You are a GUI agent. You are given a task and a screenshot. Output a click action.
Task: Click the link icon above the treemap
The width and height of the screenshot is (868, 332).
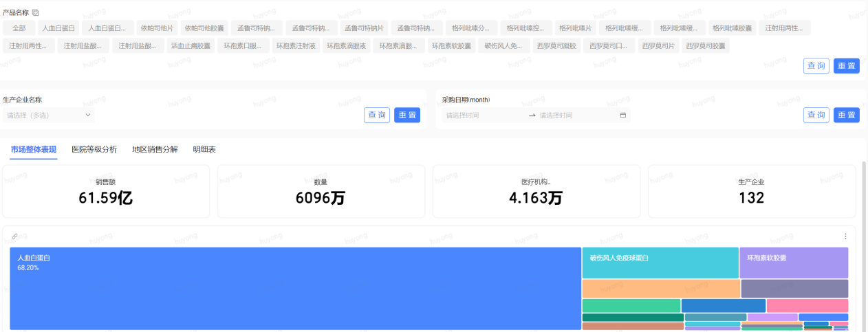(15, 236)
